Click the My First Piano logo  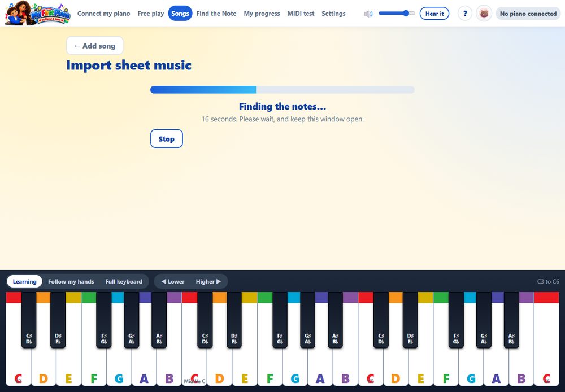(x=37, y=14)
